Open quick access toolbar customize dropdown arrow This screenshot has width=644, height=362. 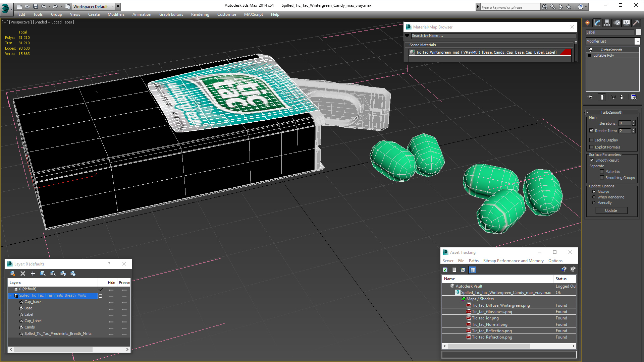tap(118, 6)
